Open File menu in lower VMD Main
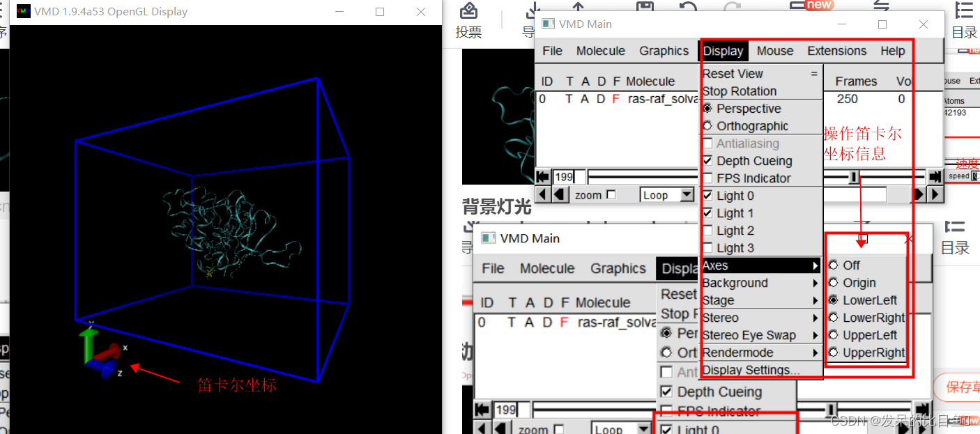 (x=493, y=268)
